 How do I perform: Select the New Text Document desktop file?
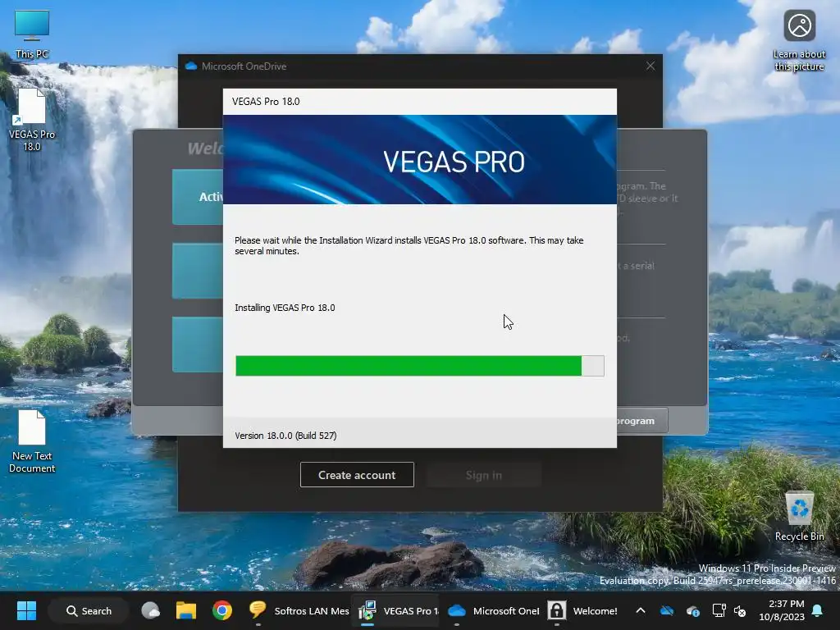point(32,441)
